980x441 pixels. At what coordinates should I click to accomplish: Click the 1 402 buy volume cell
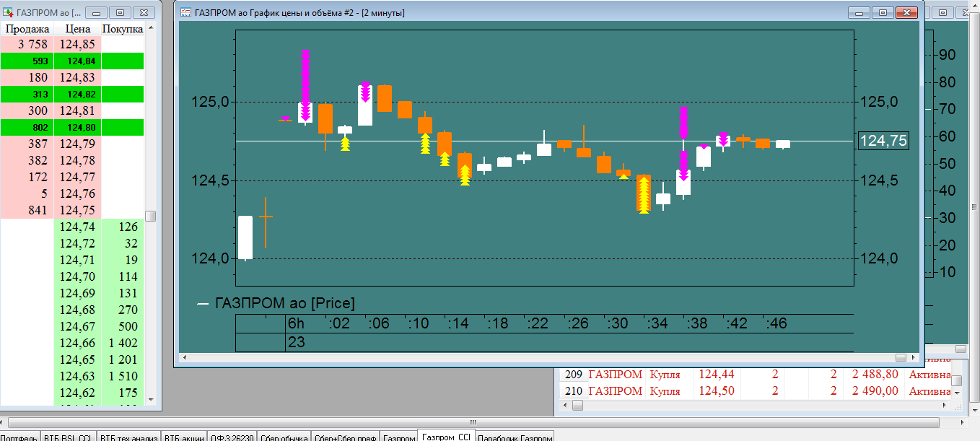(x=123, y=343)
